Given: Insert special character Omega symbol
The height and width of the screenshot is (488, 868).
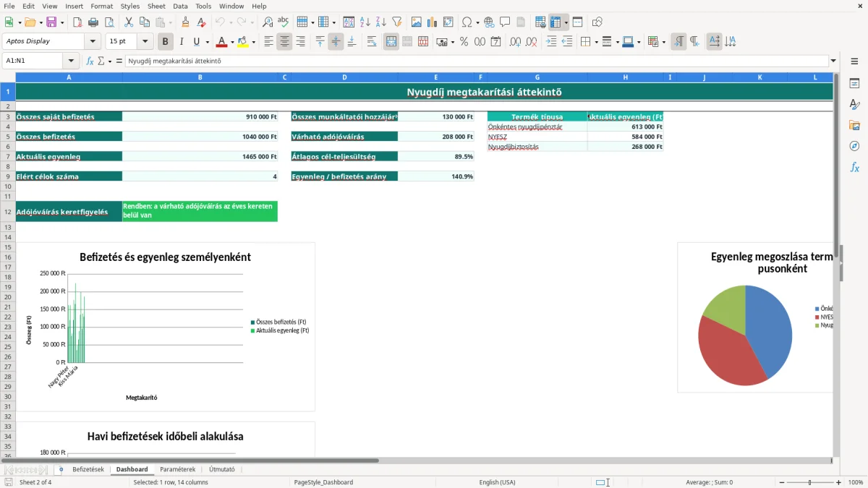Looking at the screenshot, I should 467,22.
